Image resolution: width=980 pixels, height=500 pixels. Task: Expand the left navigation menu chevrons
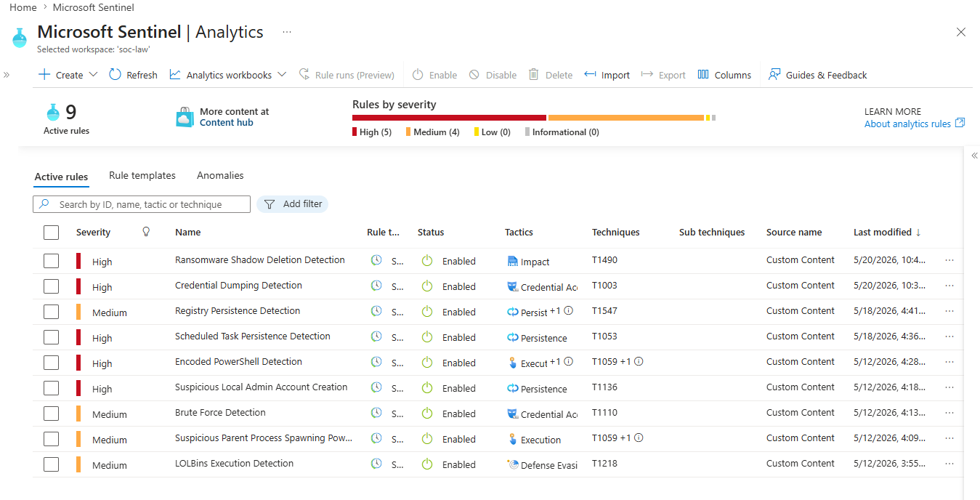(7, 75)
